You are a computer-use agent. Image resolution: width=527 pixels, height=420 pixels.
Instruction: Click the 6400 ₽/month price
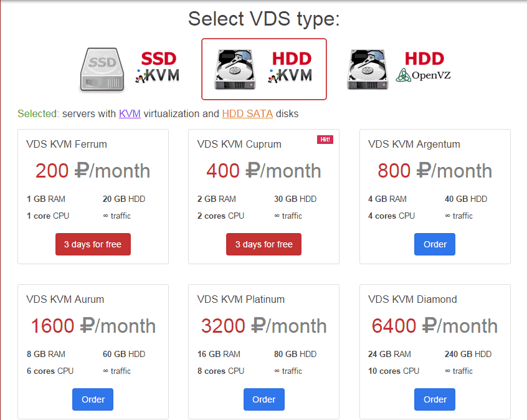pyautogui.click(x=435, y=326)
